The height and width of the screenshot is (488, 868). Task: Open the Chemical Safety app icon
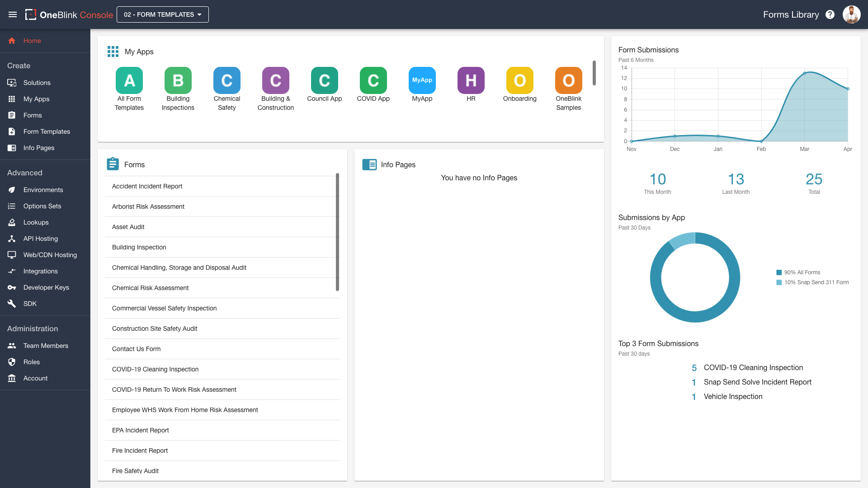pyautogui.click(x=227, y=81)
